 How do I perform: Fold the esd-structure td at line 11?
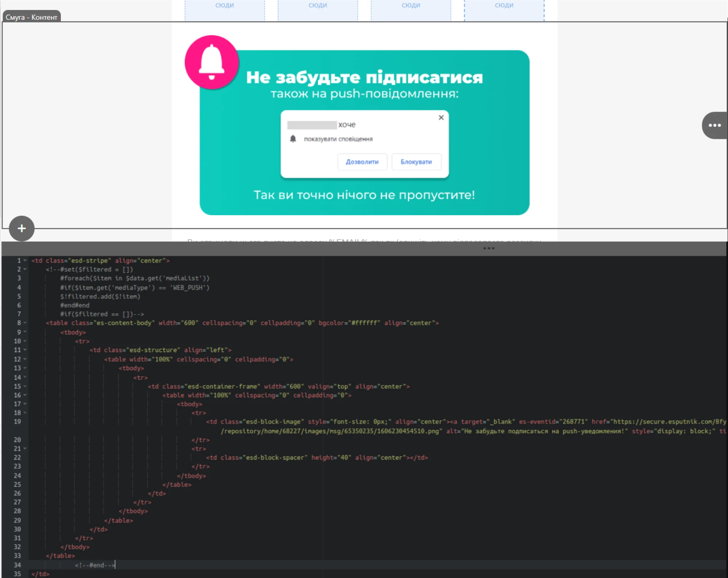(x=25, y=350)
